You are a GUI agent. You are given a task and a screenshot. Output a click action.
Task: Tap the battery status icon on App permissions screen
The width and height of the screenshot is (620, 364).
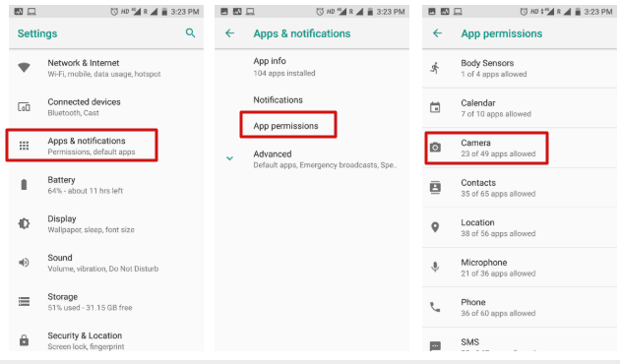(x=578, y=12)
